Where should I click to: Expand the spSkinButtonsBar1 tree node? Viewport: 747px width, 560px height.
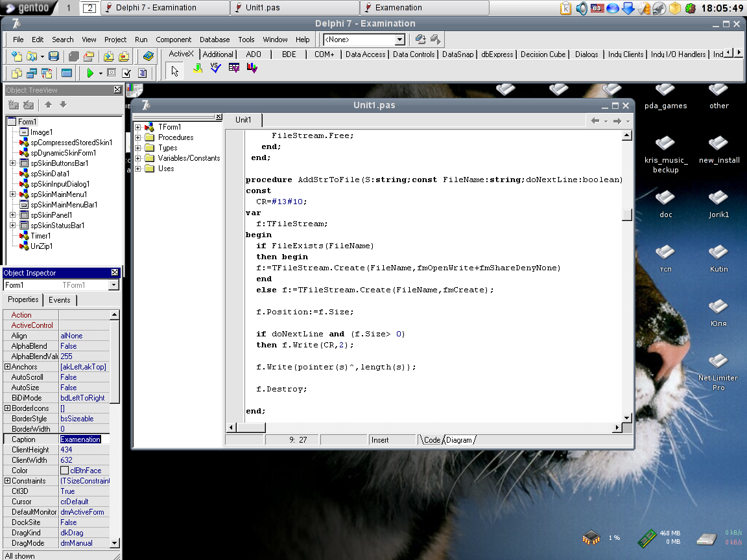point(13,163)
